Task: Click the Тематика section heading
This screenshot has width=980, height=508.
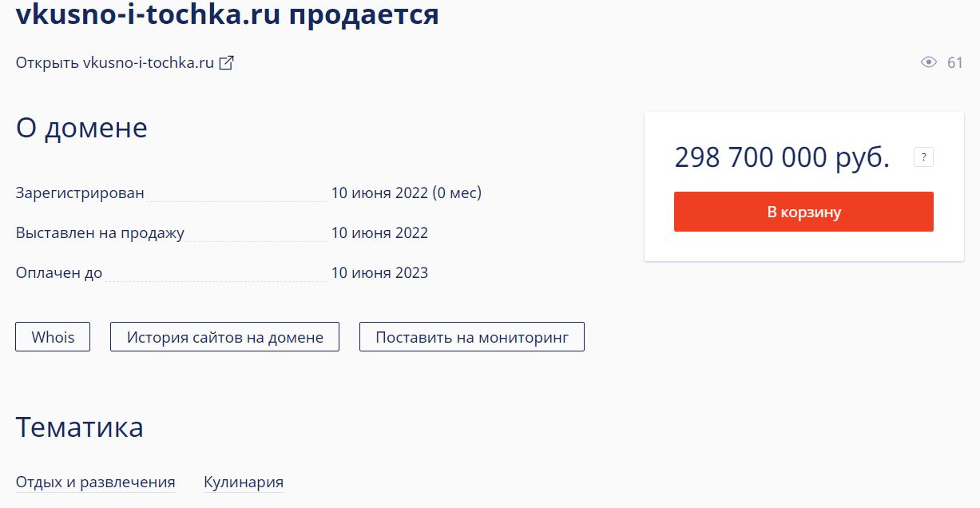Action: 80,427
